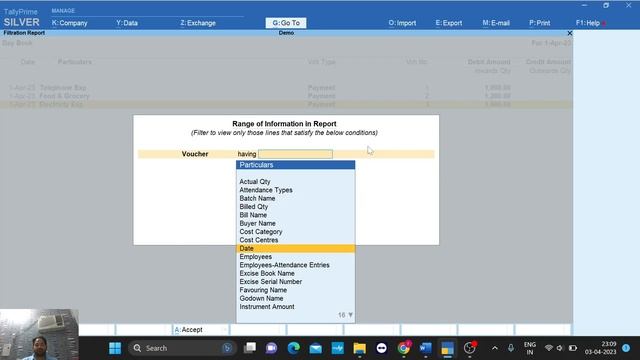Click the taskbar Search box

(182, 348)
